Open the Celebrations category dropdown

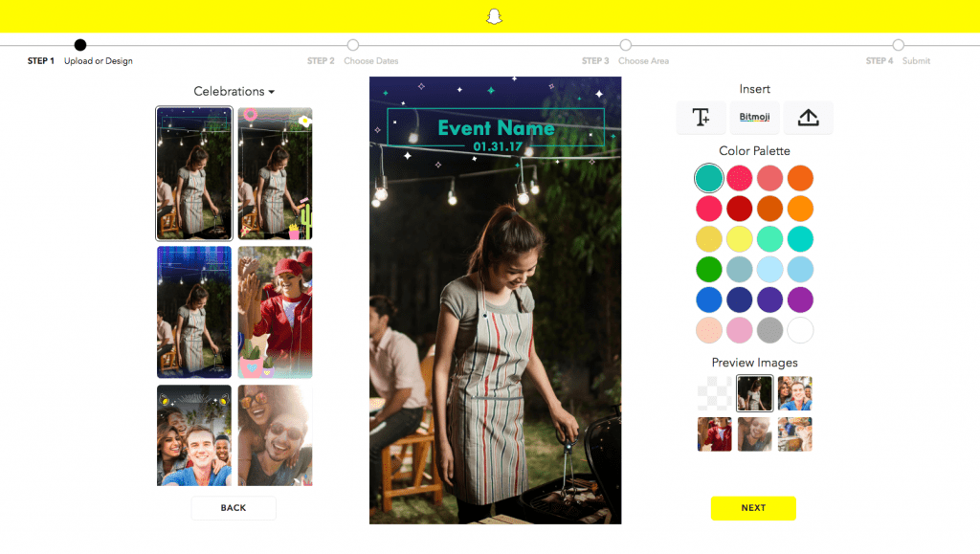[x=234, y=91]
